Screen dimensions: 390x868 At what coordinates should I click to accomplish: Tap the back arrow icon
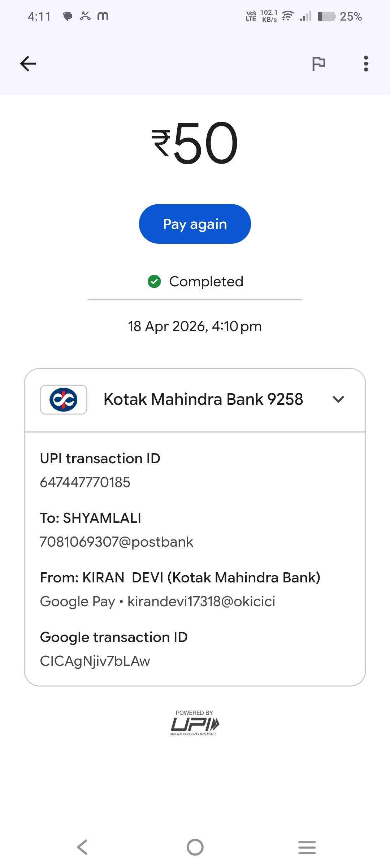pos(28,64)
